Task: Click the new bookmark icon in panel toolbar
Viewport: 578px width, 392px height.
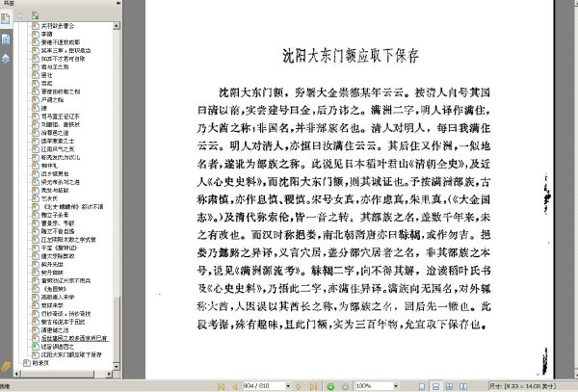Action: coord(36,15)
